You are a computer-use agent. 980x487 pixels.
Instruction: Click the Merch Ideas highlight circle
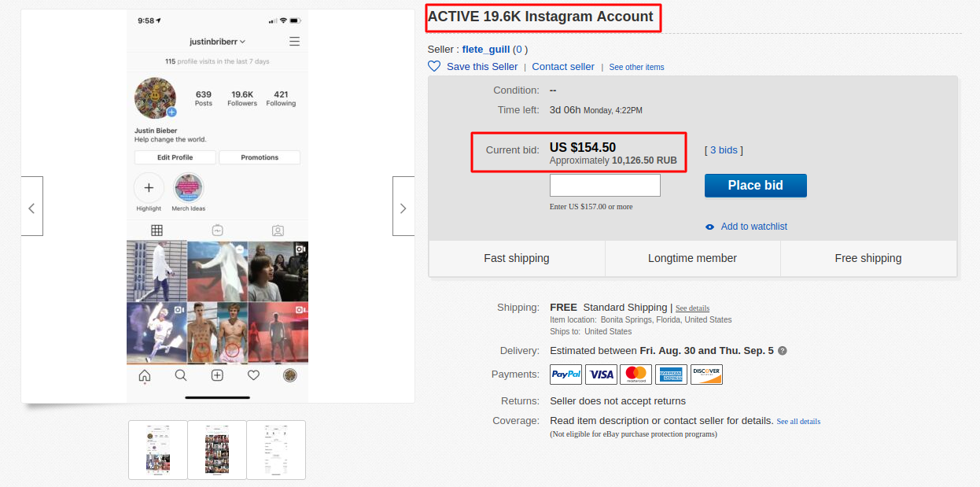point(189,188)
